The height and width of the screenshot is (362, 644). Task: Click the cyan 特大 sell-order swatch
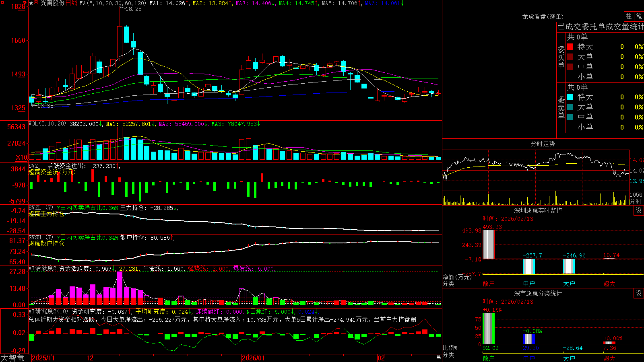570,97
